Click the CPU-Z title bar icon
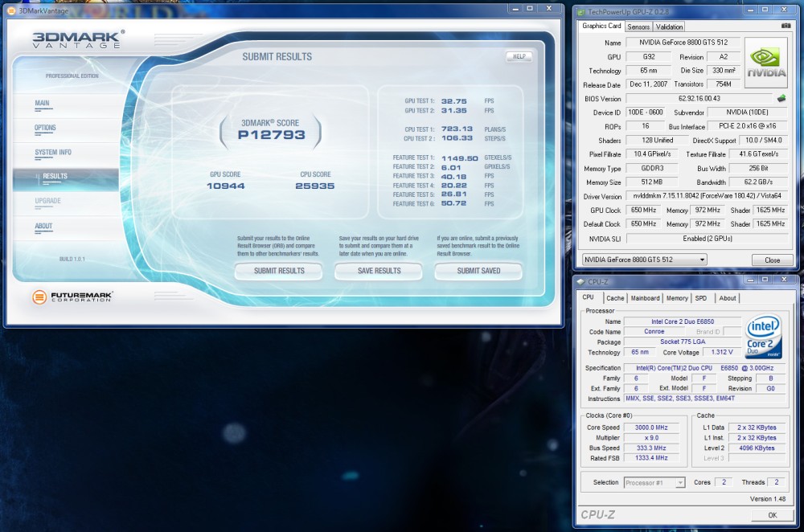This screenshot has height=532, width=804. pyautogui.click(x=581, y=281)
